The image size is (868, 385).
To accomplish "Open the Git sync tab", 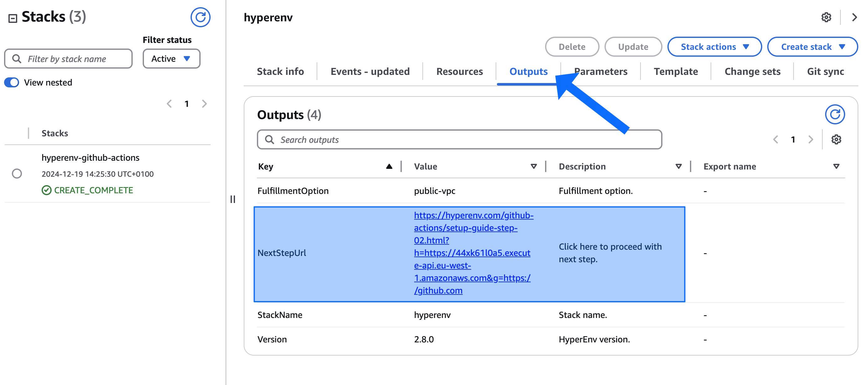I will [x=825, y=71].
